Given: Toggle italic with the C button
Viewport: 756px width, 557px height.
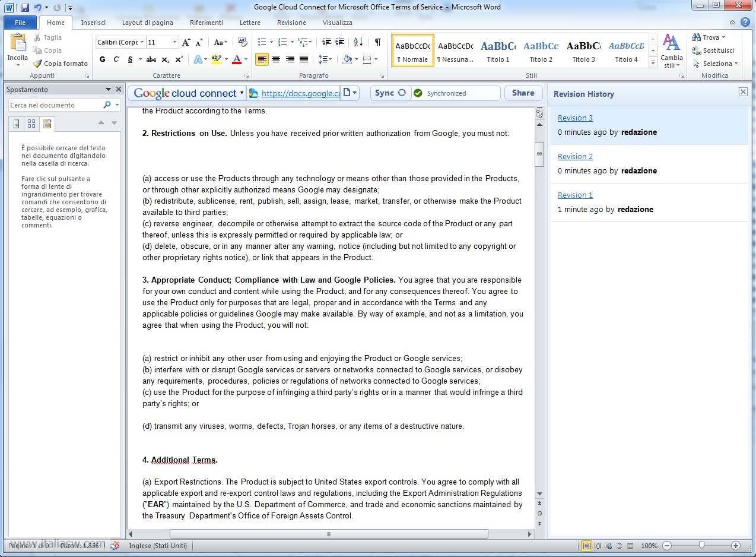Looking at the screenshot, I should point(116,59).
